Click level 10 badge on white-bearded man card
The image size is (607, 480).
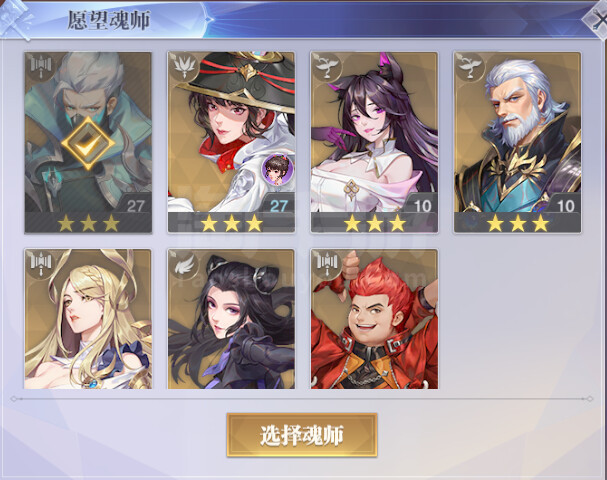[x=565, y=205]
